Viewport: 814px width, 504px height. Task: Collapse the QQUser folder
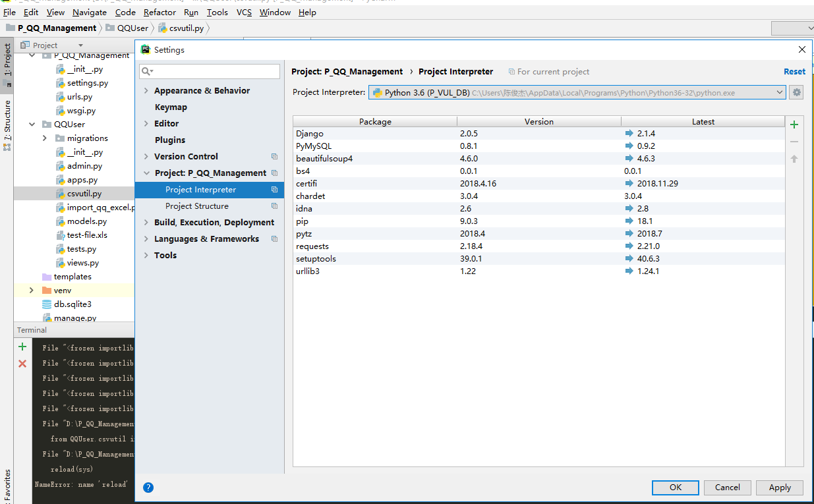click(x=32, y=125)
